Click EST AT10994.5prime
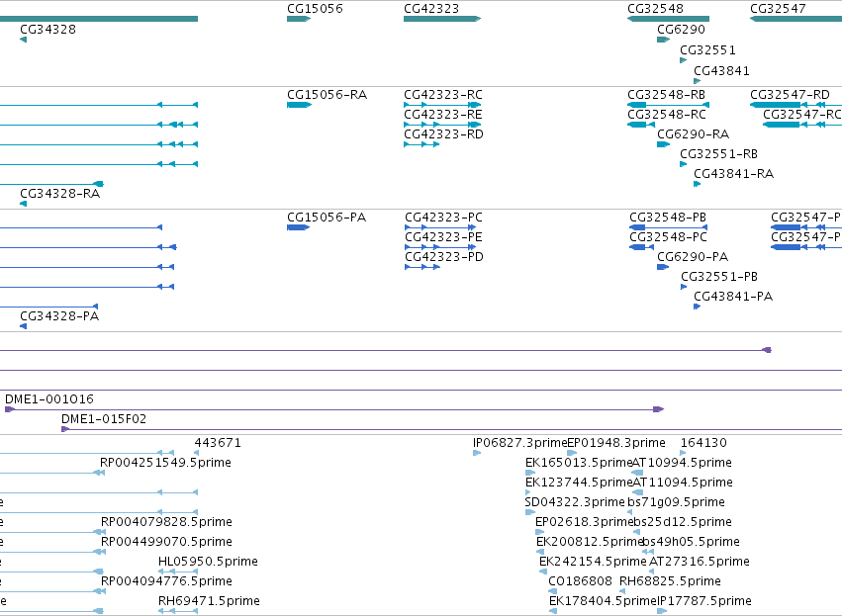 (x=682, y=463)
